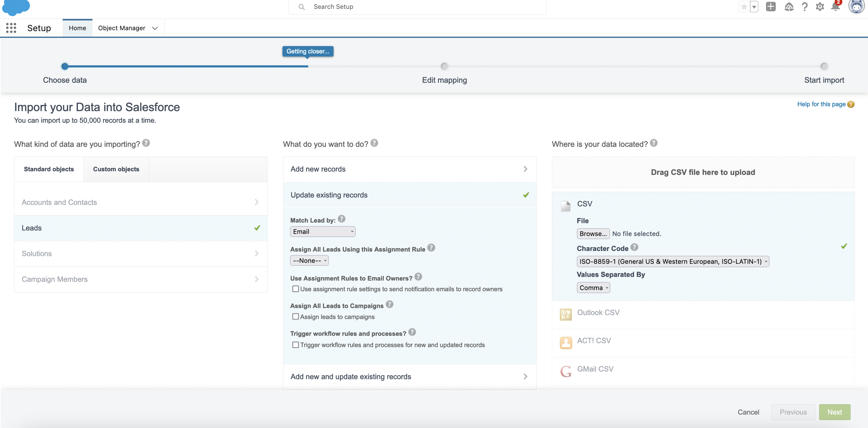Viewport: 868px width, 428px height.
Task: Check Trigger workflow rules and processes box
Action: pos(296,345)
